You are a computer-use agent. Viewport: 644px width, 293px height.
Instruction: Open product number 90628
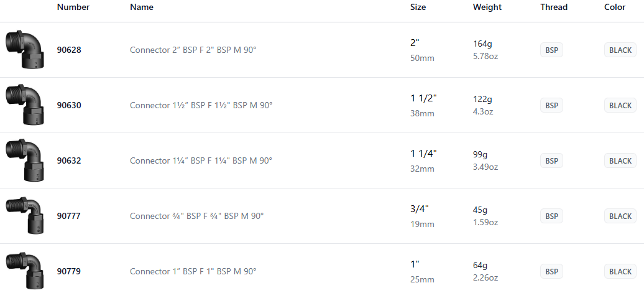click(69, 50)
